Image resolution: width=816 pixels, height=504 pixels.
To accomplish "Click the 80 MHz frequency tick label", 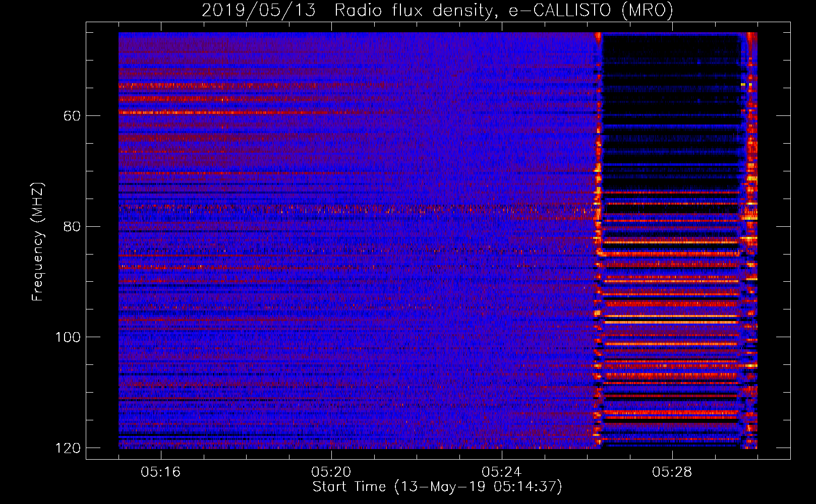I will [x=72, y=226].
